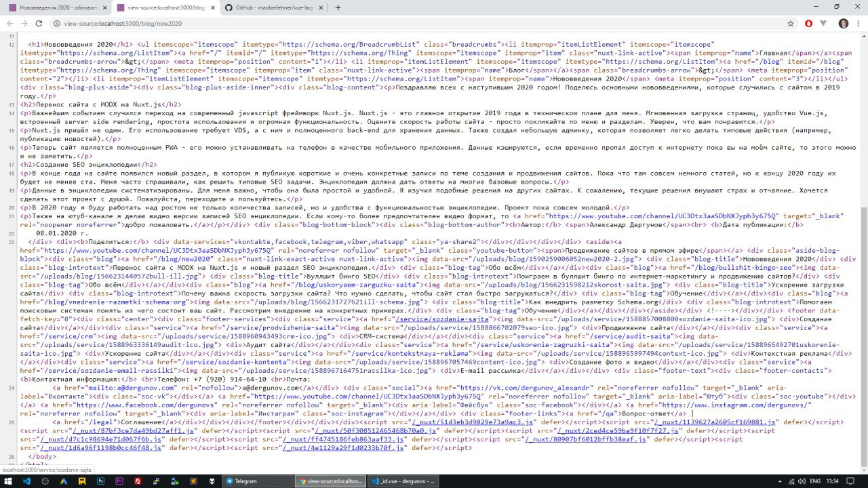Open the clock showing 13:34
Screen dimensions: 868x488
coord(833,481)
